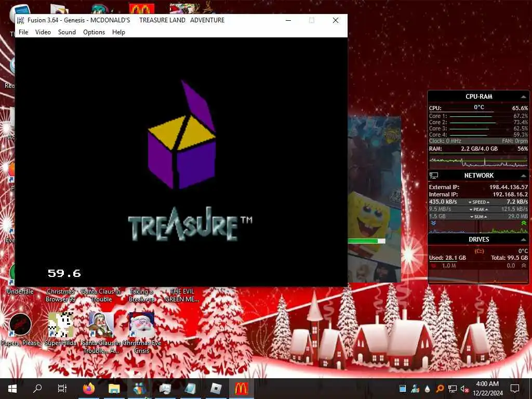Collapse the NETWORK gadget section
The width and height of the screenshot is (532, 399).
(x=523, y=176)
